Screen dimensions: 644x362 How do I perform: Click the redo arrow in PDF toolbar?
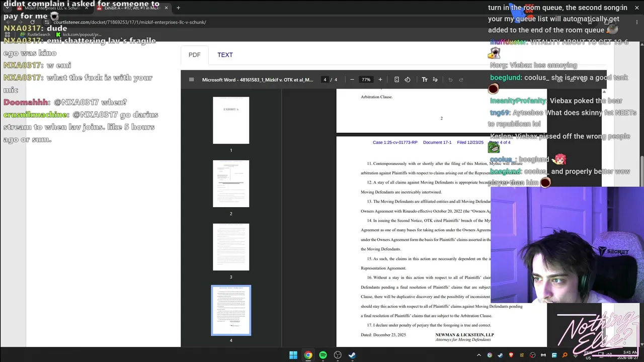coord(461,79)
